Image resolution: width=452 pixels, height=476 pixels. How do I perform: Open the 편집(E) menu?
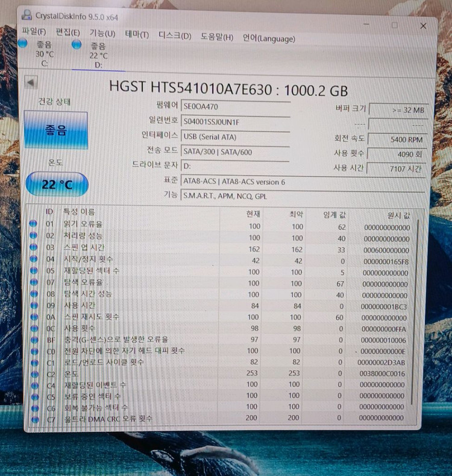[68, 32]
